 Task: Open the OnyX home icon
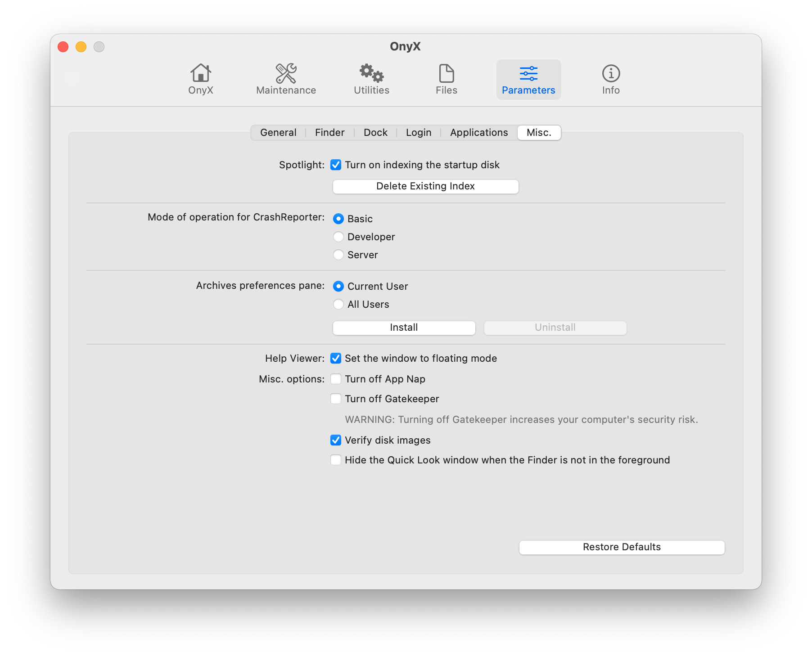pyautogui.click(x=201, y=73)
